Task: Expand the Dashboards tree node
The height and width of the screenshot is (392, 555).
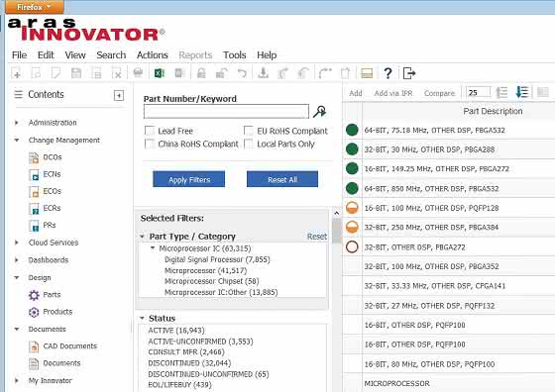Action: pos(16,259)
